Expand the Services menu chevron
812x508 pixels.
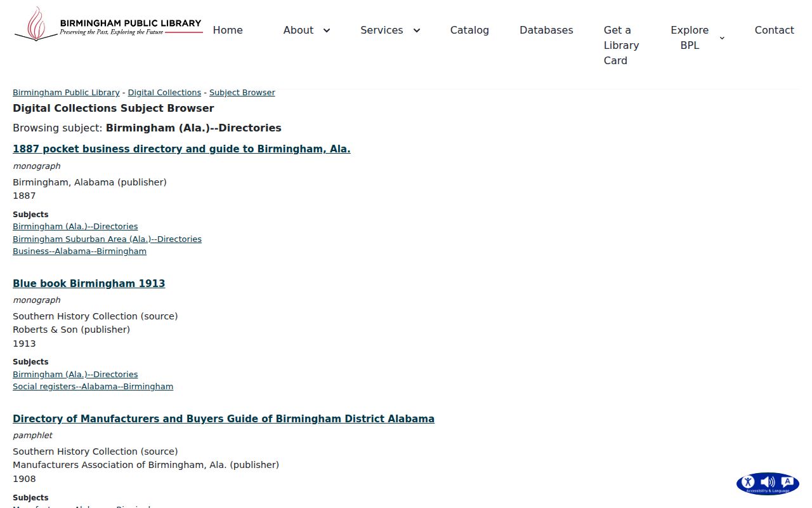point(417,30)
